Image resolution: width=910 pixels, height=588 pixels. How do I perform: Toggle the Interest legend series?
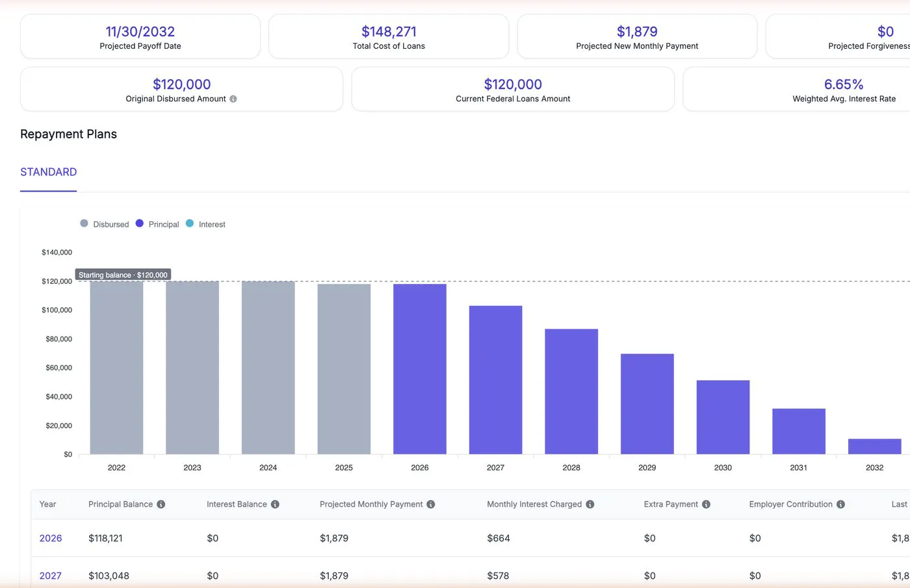[205, 224]
